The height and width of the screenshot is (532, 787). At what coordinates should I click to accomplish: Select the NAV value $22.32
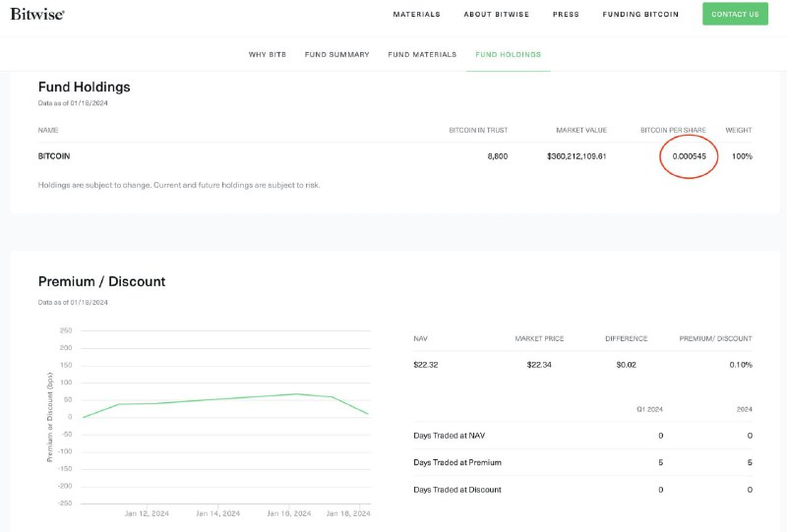pos(426,365)
